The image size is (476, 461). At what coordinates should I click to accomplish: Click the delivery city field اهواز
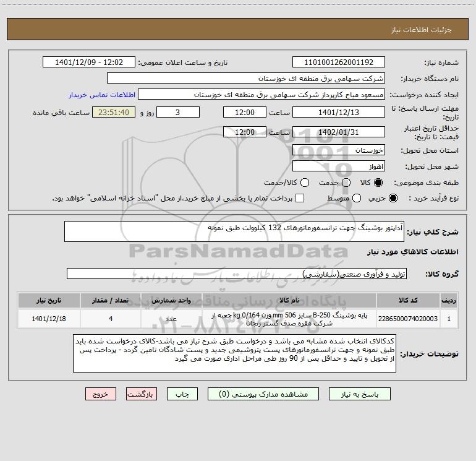339,166
